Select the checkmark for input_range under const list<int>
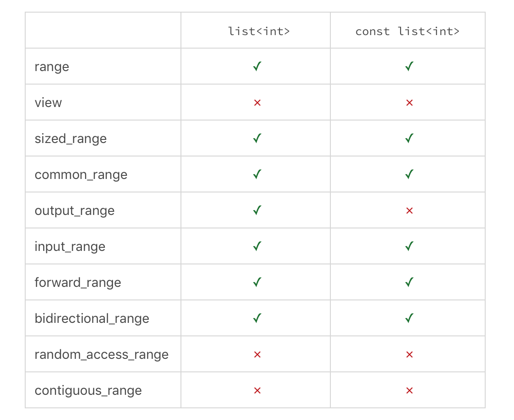Screen dimensions: 514x420 (410, 246)
